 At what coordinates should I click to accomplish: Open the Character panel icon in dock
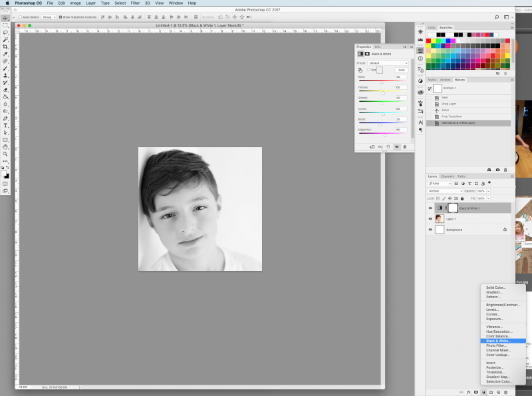tap(421, 122)
